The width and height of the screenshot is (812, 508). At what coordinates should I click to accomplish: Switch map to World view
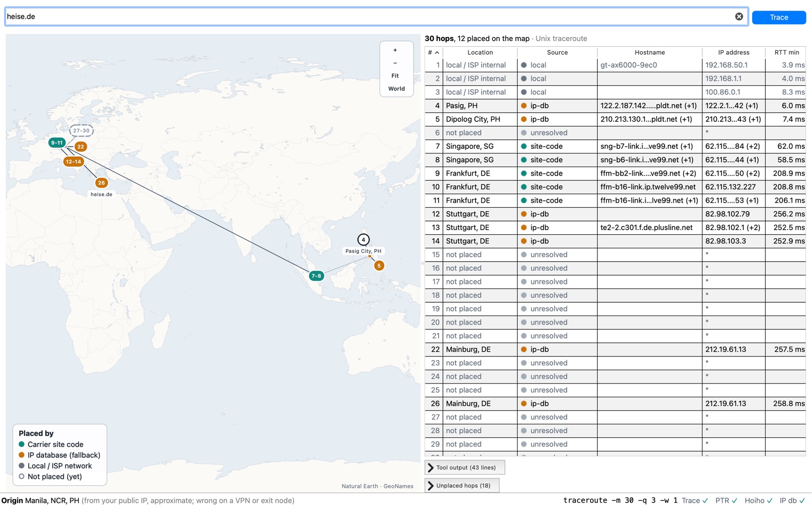(x=396, y=88)
